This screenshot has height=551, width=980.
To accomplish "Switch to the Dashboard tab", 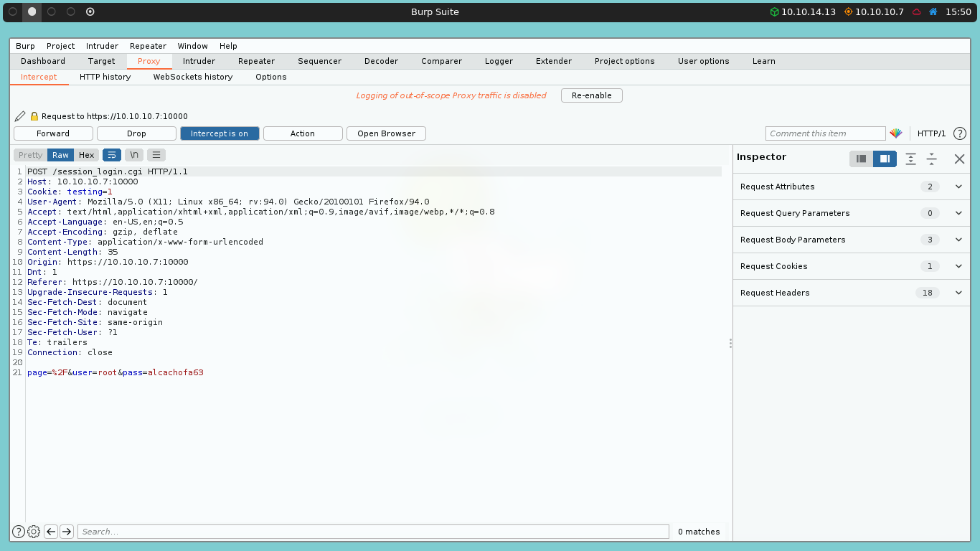I will 43,61.
